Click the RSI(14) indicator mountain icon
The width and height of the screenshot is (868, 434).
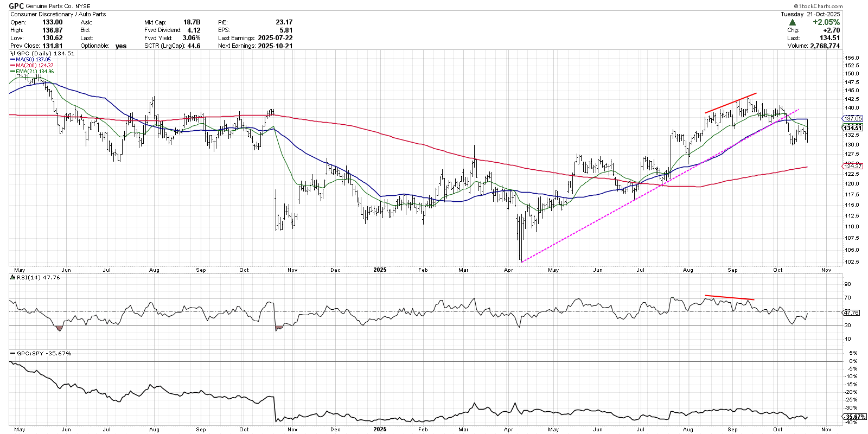point(13,277)
